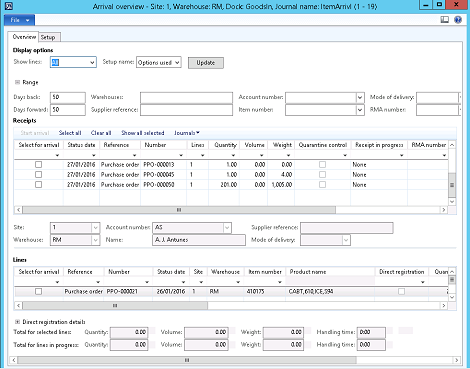
Task: Click Lines grid horizontal scrollbar
Action: pos(115,305)
